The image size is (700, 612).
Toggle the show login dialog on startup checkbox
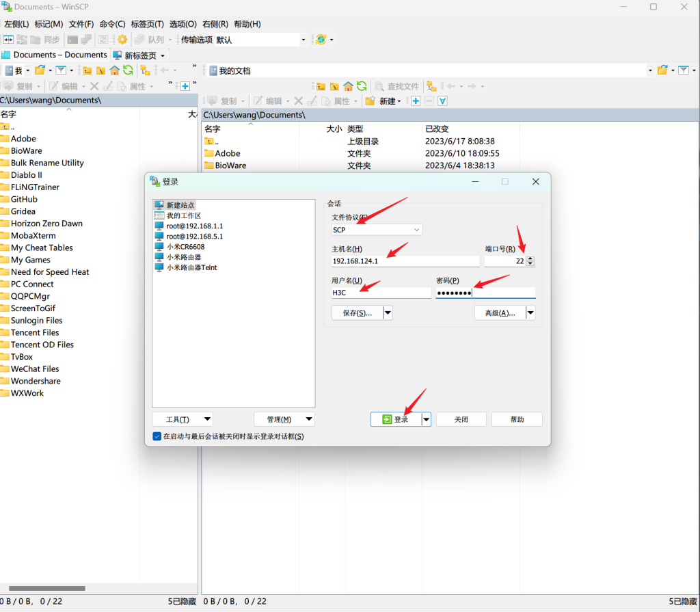click(x=157, y=436)
